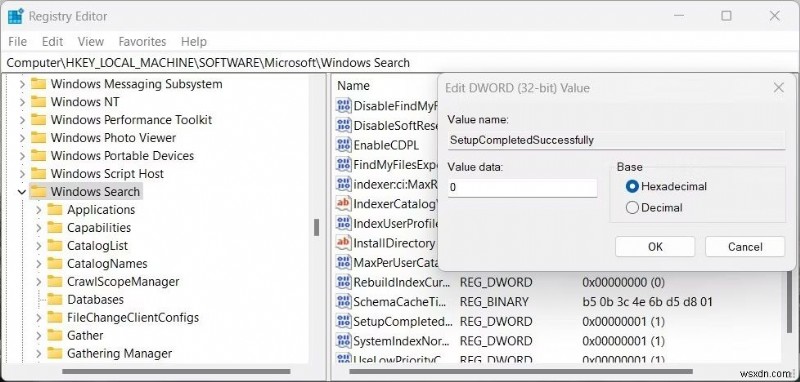The width and height of the screenshot is (800, 382).
Task: Select the Windows Search folder icon
Action: click(38, 191)
